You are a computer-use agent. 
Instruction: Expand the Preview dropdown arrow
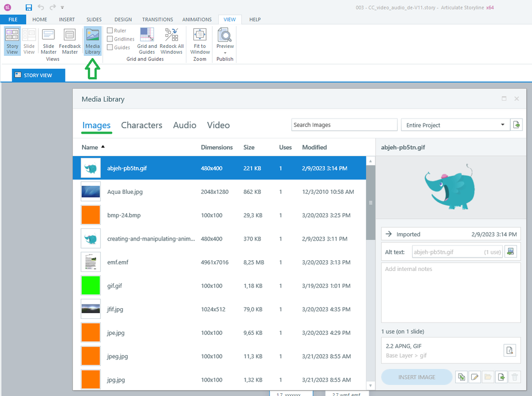[x=225, y=53]
